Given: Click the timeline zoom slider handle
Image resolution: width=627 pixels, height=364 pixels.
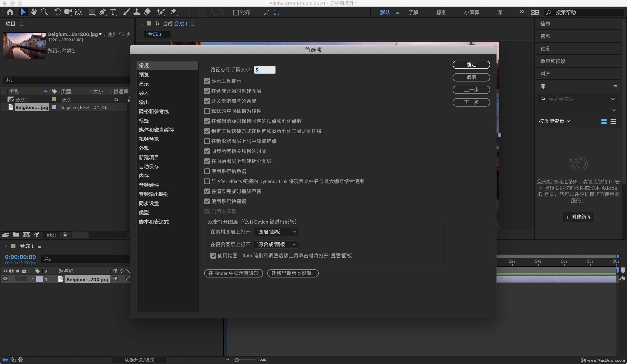Looking at the screenshot, I should pyautogui.click(x=237, y=360).
